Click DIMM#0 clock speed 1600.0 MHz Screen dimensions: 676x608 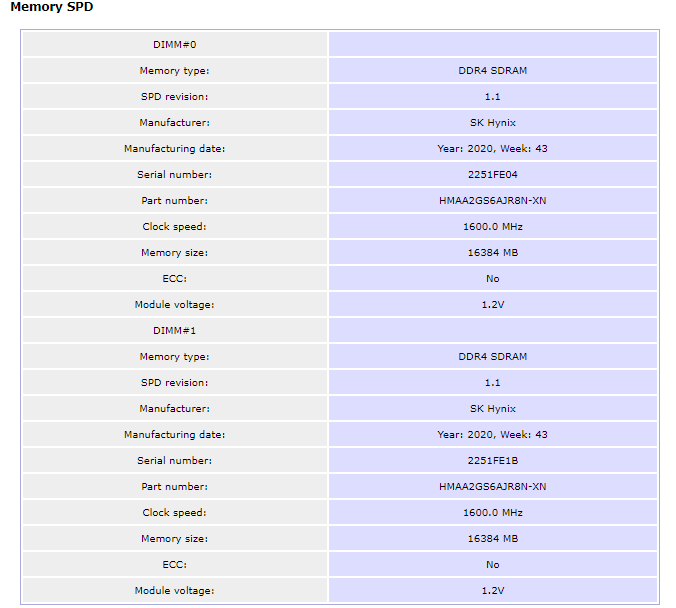493,227
